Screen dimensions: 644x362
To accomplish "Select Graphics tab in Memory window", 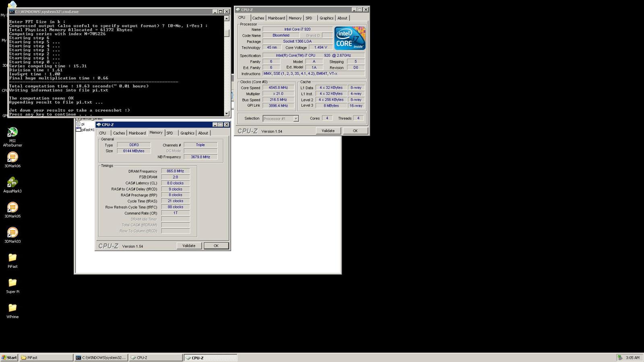I will pyautogui.click(x=187, y=133).
